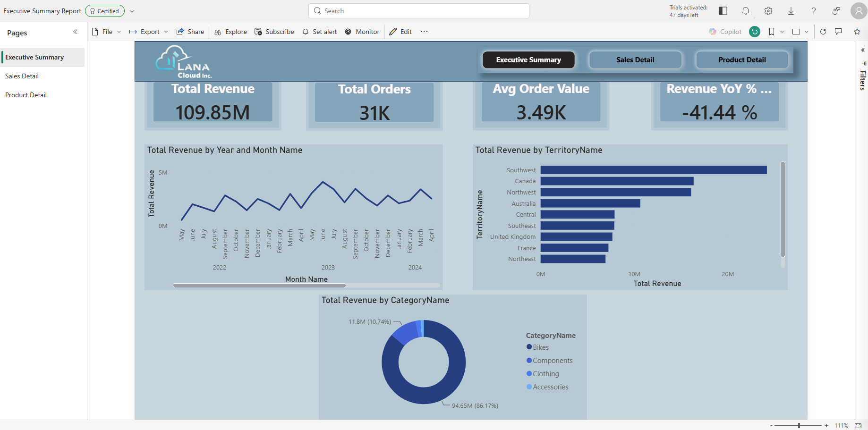Open more options ellipsis in toolbar
Screen dimensions: 868x430
[424, 32]
